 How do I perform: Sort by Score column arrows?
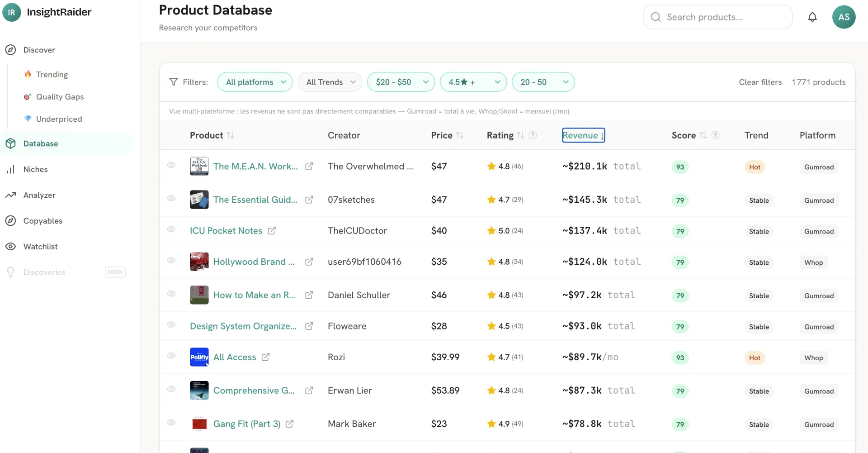point(703,135)
